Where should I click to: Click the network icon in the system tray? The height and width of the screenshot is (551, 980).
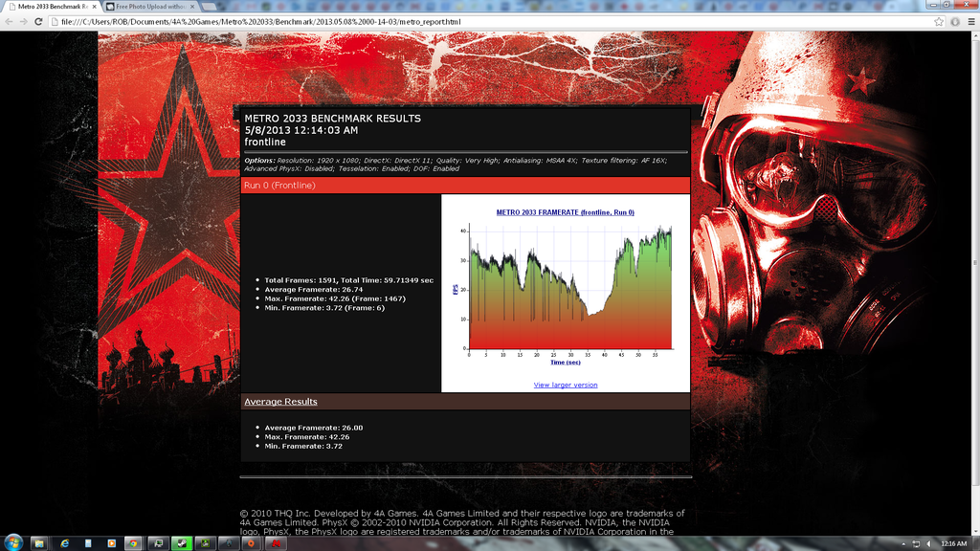[x=916, y=543]
